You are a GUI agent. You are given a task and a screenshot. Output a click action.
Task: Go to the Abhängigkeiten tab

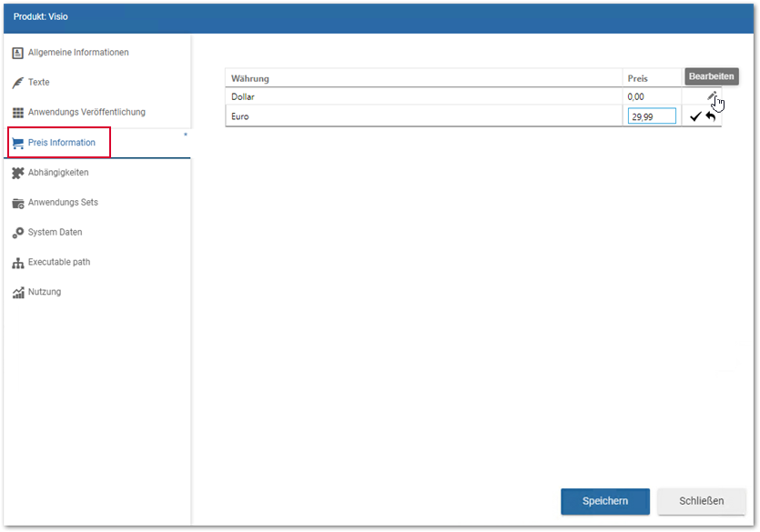pyautogui.click(x=97, y=172)
